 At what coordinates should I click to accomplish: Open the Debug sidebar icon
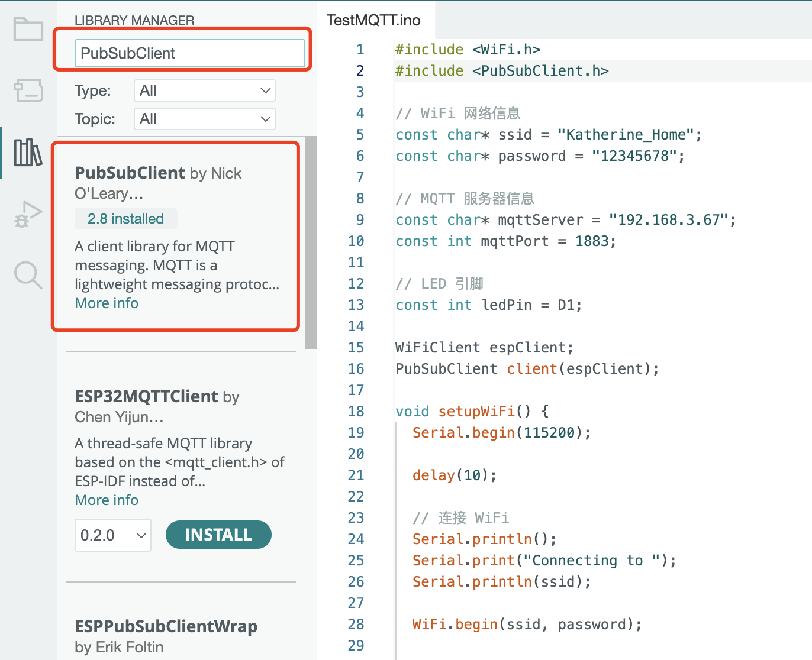pyautogui.click(x=28, y=214)
